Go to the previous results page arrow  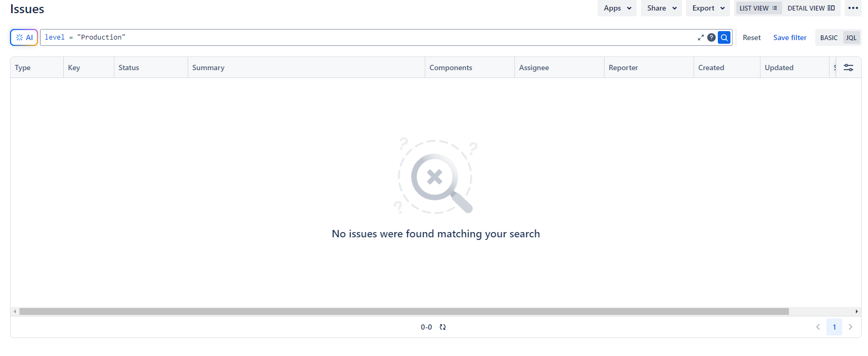(818, 327)
